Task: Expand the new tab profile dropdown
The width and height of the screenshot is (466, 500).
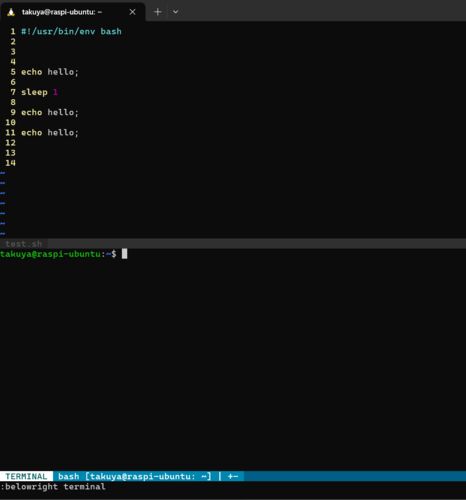Action: click(x=175, y=12)
